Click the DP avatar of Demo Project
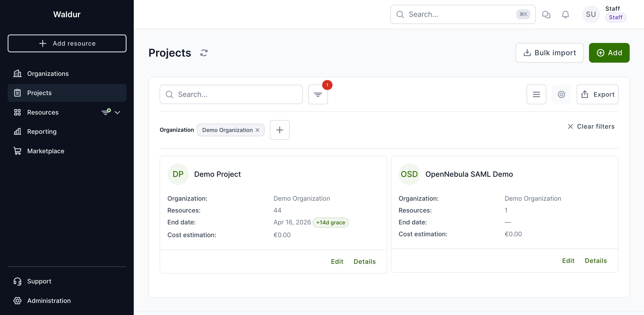This screenshot has width=644, height=315. tap(178, 174)
